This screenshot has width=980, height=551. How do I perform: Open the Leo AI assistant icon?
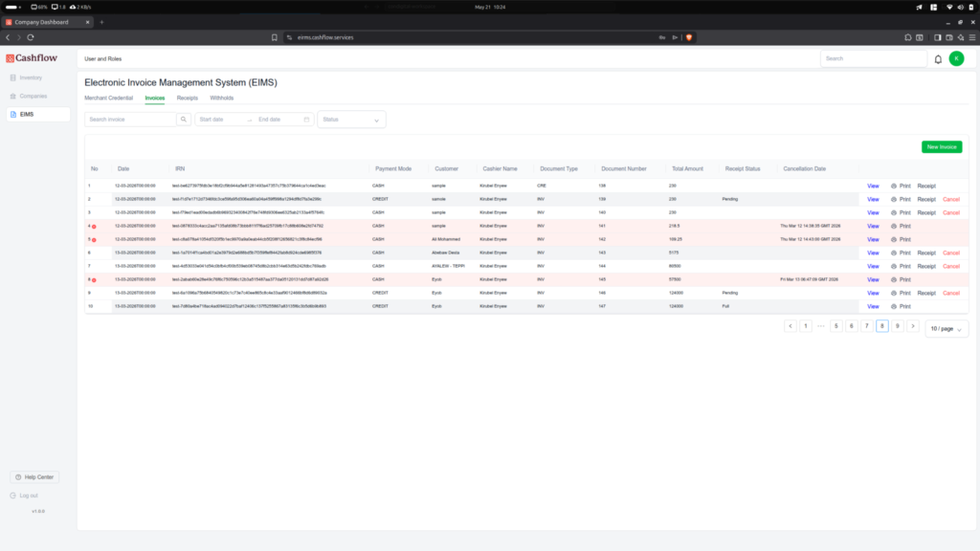tap(961, 37)
